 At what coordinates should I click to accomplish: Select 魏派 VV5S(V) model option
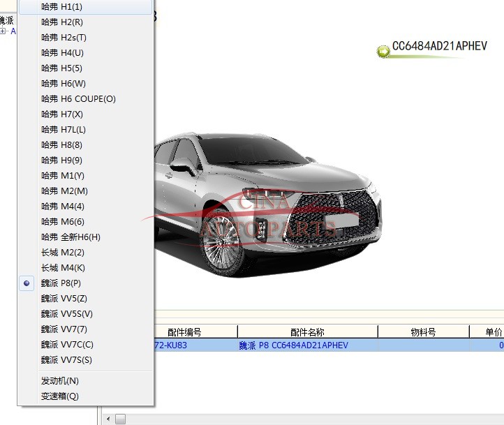[x=67, y=314]
